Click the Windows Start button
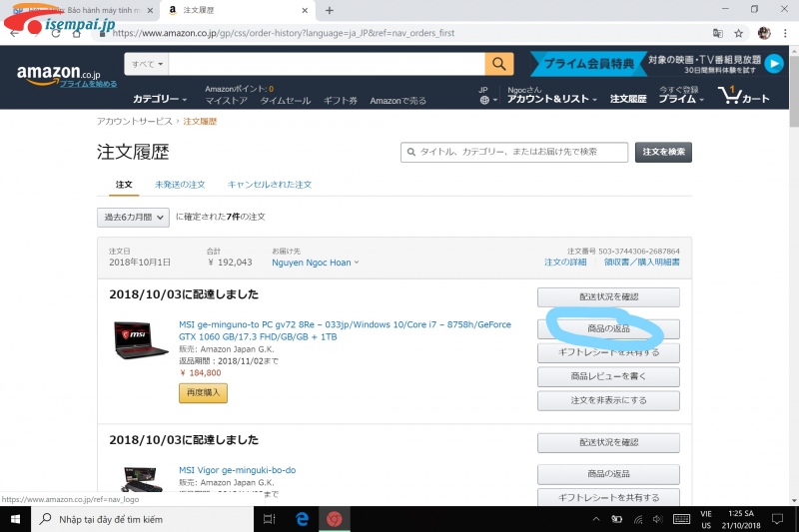 [x=15, y=519]
